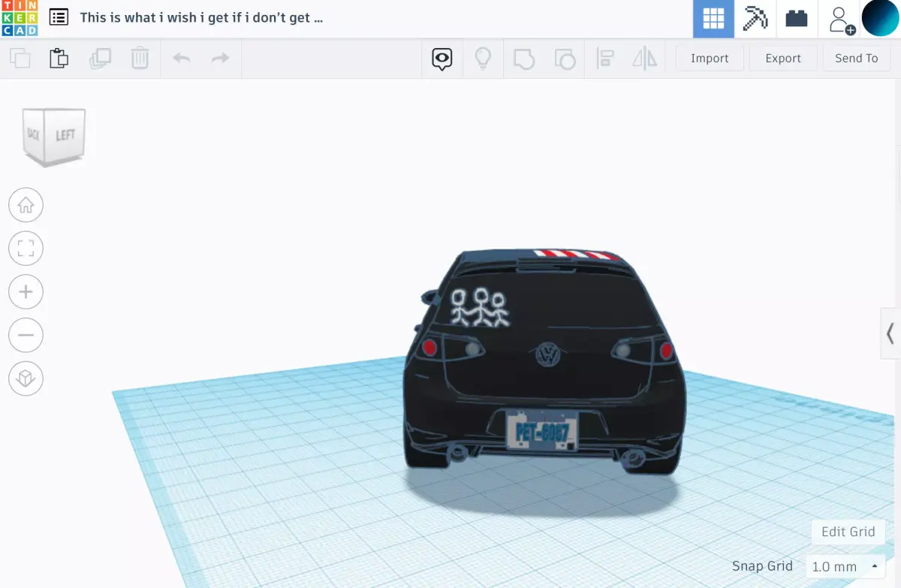Open the designs list icon
Screen dimensions: 901x588
[59, 17]
